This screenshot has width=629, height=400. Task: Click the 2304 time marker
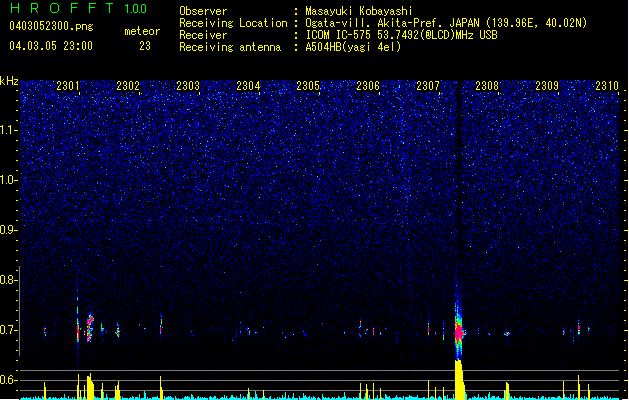click(248, 86)
